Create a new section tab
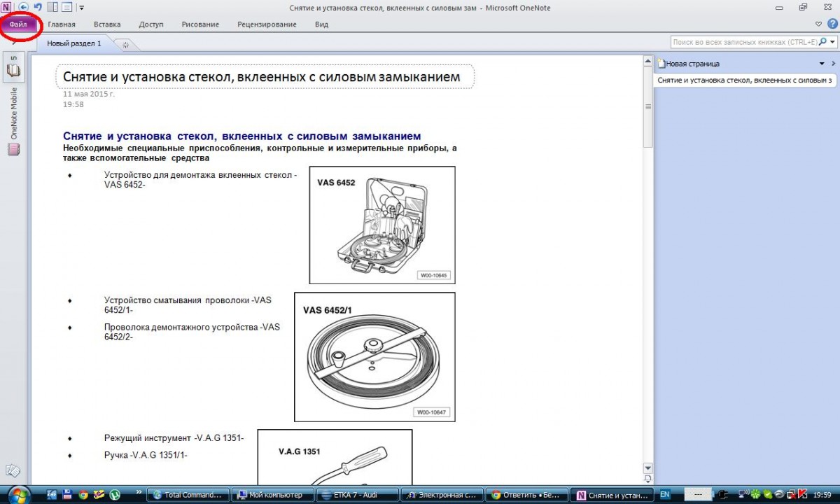This screenshot has width=840, height=504. [x=125, y=44]
